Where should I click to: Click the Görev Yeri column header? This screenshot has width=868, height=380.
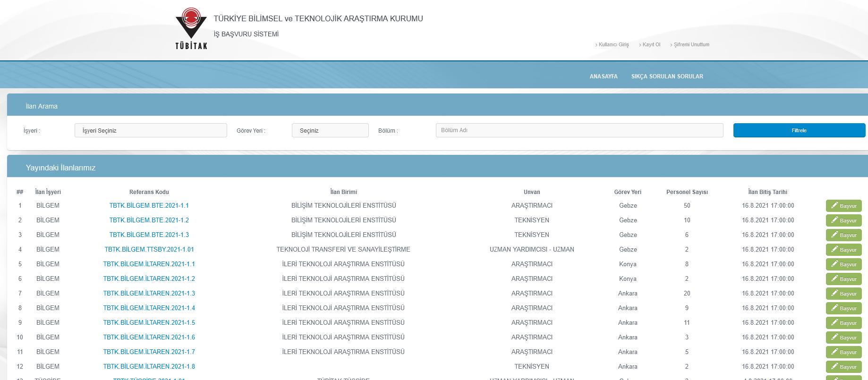628,192
